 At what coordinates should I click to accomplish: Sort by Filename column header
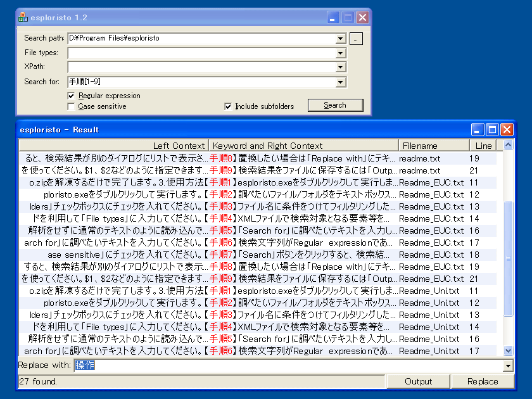[x=434, y=146]
